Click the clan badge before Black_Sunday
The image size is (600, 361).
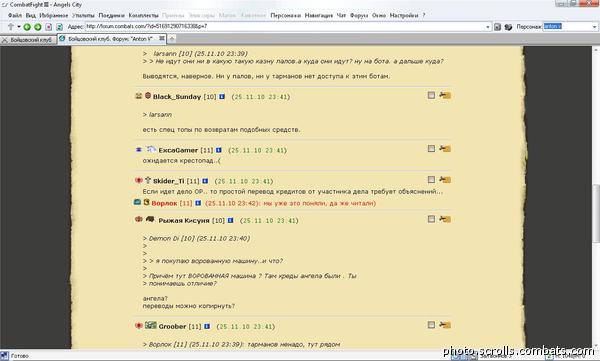click(x=148, y=96)
